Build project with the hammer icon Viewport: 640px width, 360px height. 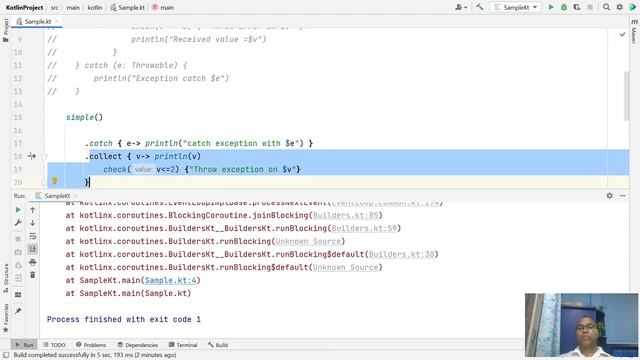point(480,7)
